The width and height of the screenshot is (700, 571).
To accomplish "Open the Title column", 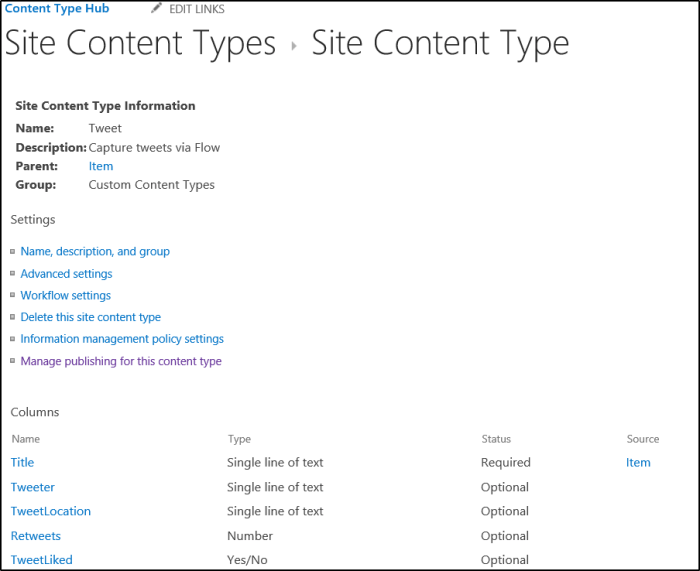I will point(22,462).
